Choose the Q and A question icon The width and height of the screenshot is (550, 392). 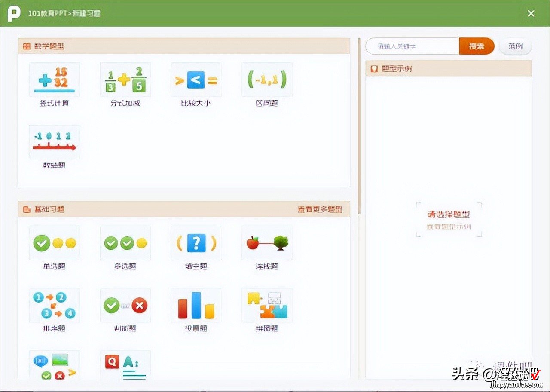coord(125,365)
